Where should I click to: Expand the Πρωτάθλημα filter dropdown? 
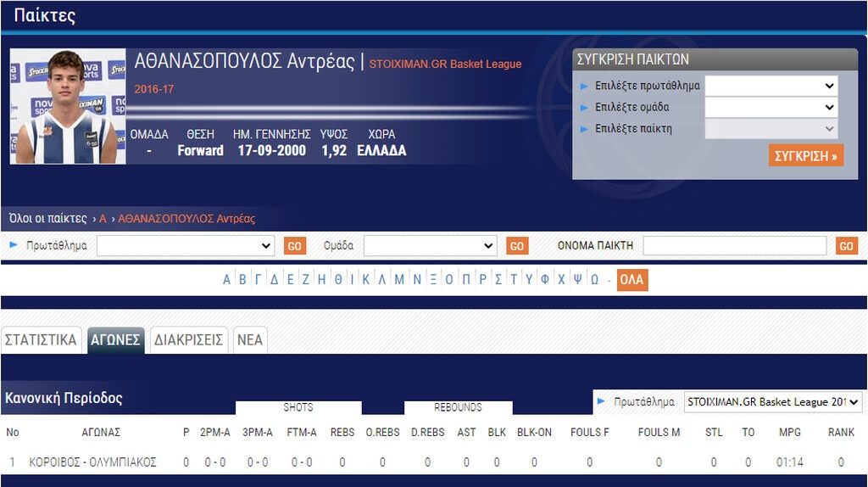click(x=186, y=246)
